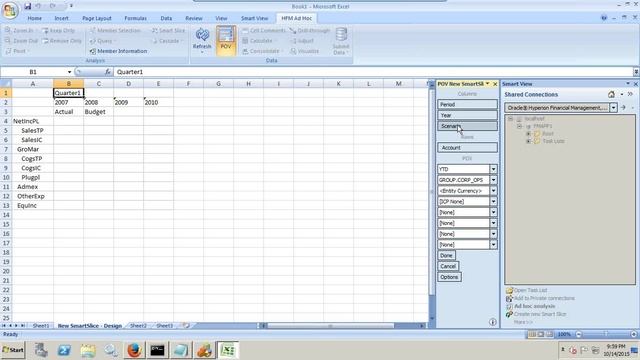The height and width of the screenshot is (360, 640).
Task: Click the Create new Smart Slice link
Action: pos(540,314)
